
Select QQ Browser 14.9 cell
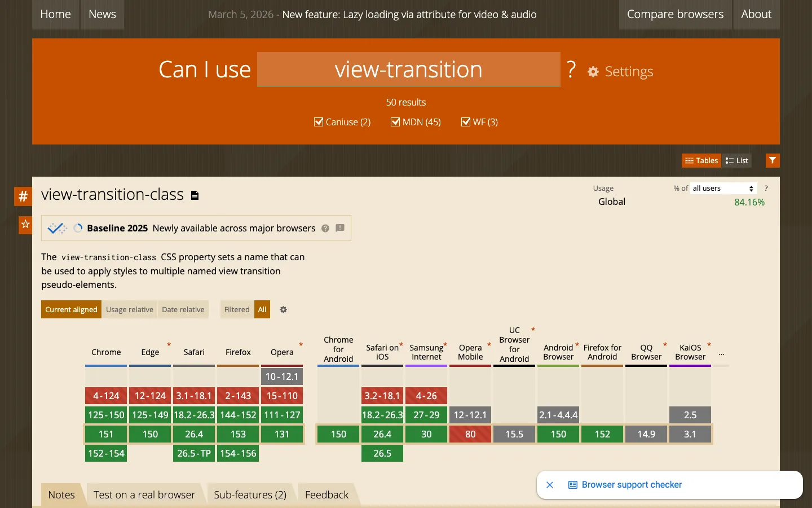click(x=646, y=434)
